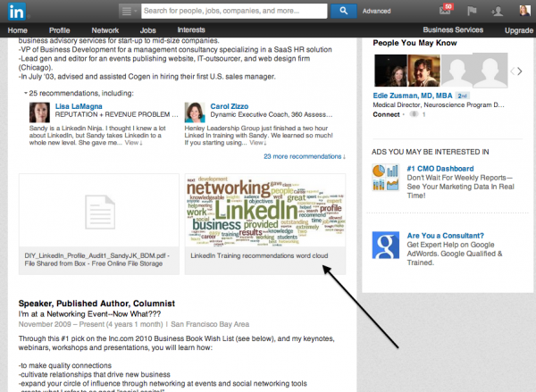
Task: Show 23 more recommendations
Action: tap(305, 156)
